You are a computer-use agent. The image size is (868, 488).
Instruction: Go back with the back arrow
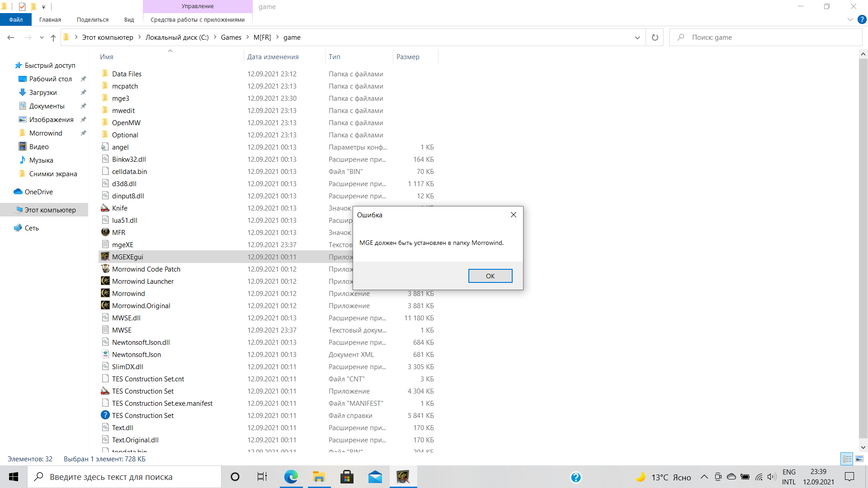[11, 38]
